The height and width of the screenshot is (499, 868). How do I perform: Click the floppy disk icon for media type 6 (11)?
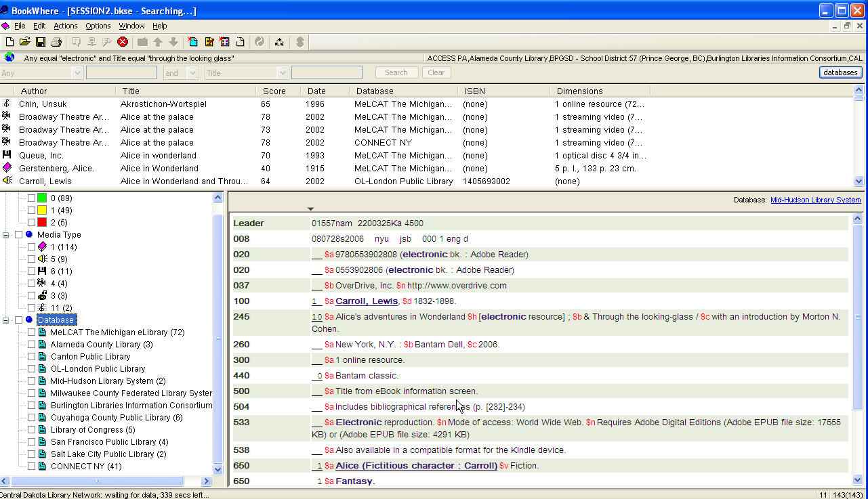click(x=42, y=271)
